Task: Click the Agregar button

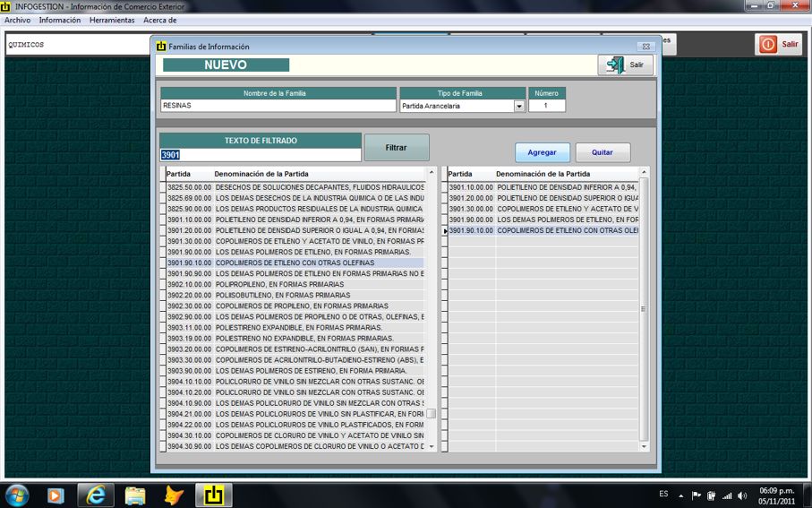Action: [542, 152]
